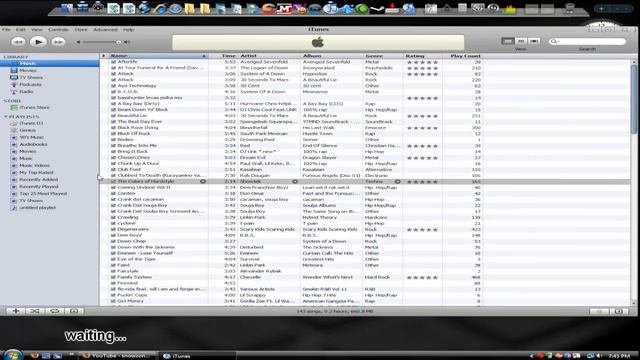Skip ahead with the Next track button
Screen dimensions: 640x360
(x=58, y=42)
